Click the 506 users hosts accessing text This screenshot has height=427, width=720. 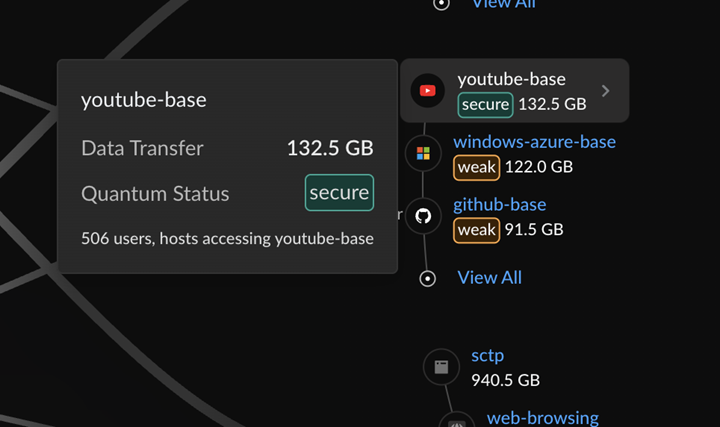227,238
